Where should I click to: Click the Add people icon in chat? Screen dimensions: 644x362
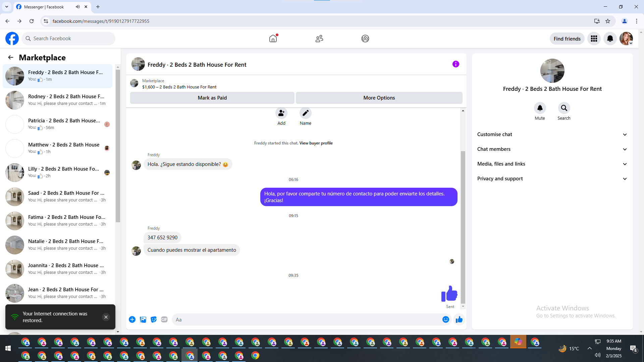pos(281,113)
